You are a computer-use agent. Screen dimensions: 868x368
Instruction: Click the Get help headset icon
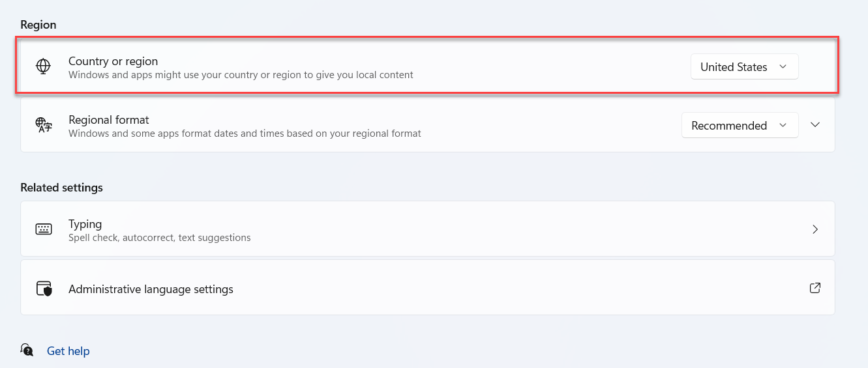[x=27, y=350]
